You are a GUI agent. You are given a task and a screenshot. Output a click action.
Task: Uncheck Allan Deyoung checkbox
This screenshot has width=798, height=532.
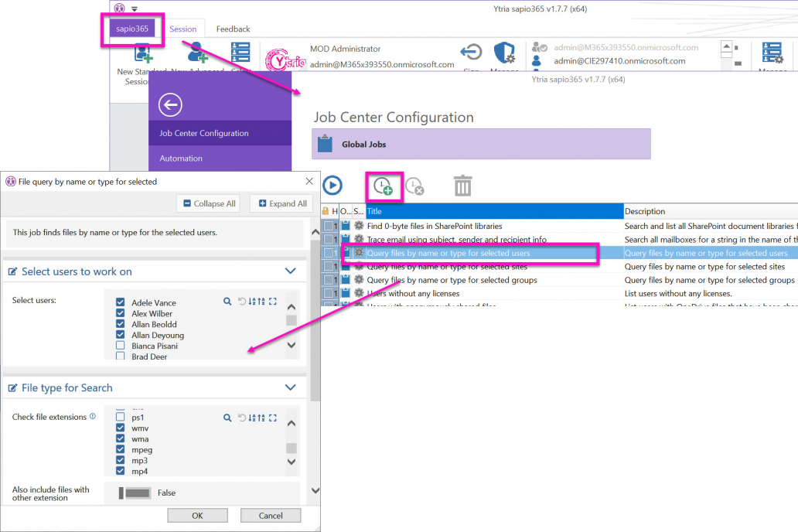click(120, 334)
